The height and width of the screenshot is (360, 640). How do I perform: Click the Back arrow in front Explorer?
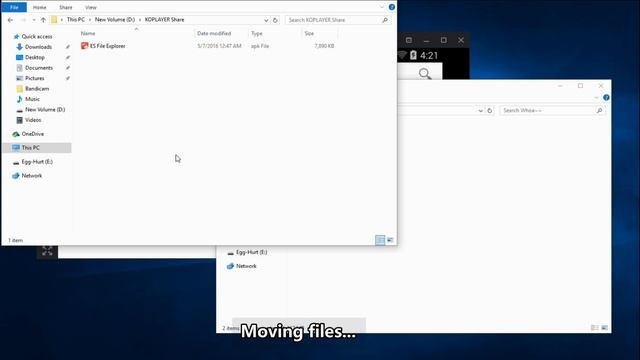[10, 20]
